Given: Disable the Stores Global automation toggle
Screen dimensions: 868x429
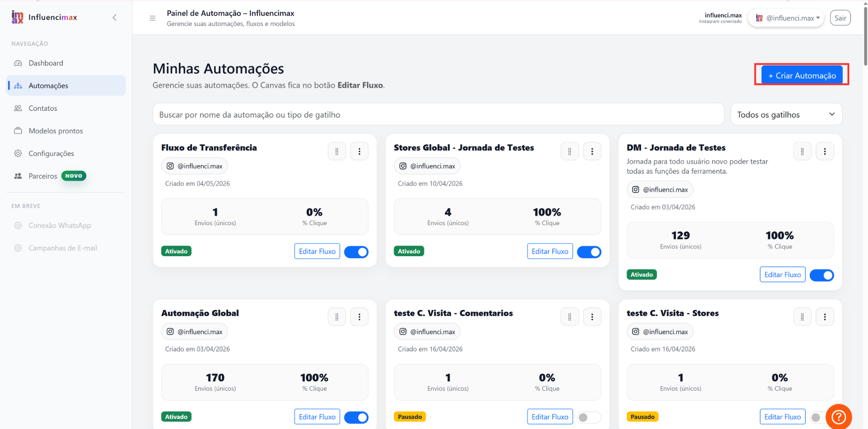Looking at the screenshot, I should [589, 252].
